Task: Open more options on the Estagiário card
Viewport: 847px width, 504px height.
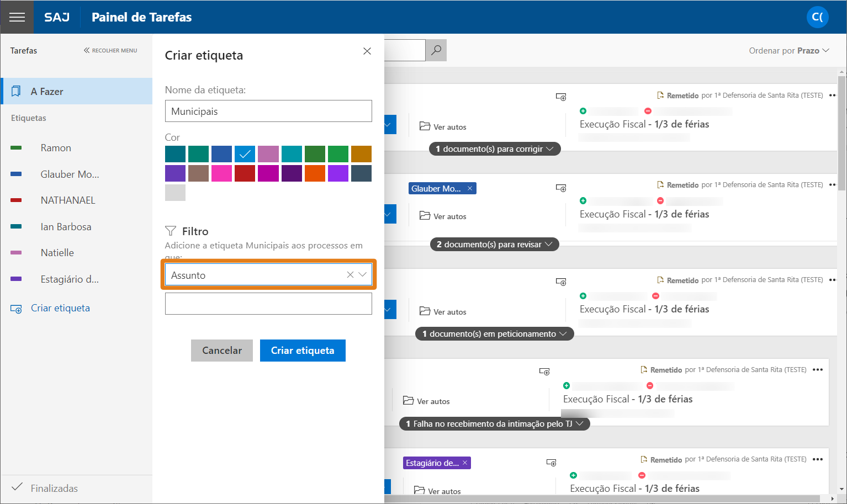Action: coord(818,459)
